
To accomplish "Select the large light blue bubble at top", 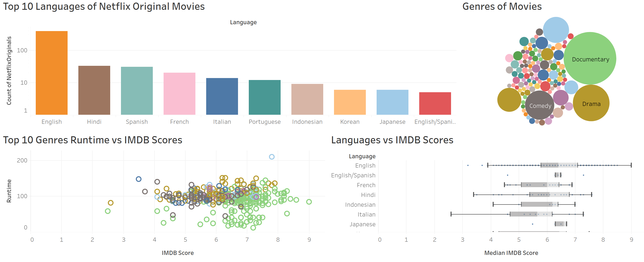I will (556, 30).
